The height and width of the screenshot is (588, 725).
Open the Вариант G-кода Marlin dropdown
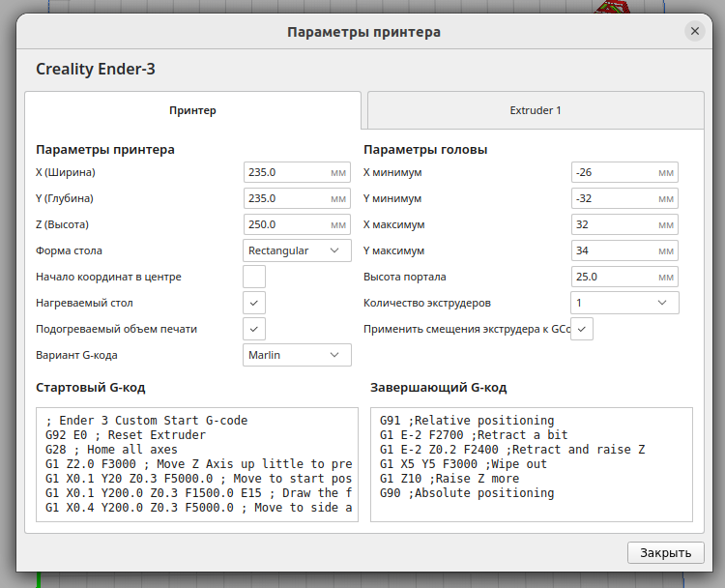(297, 355)
